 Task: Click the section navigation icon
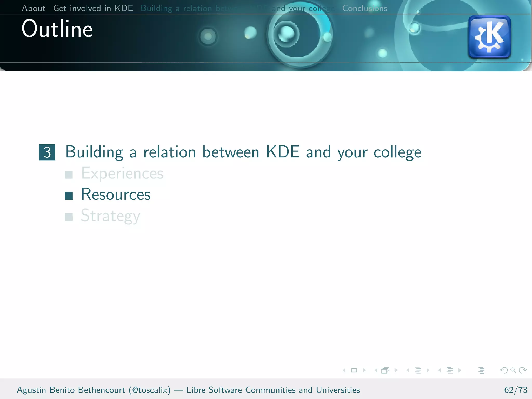point(450,370)
